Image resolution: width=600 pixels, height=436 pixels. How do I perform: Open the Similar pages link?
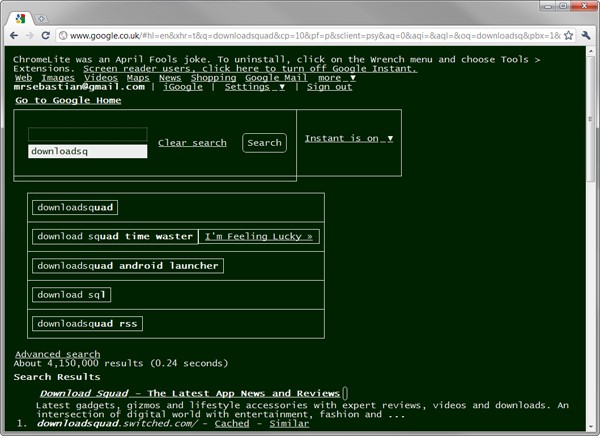pos(289,423)
